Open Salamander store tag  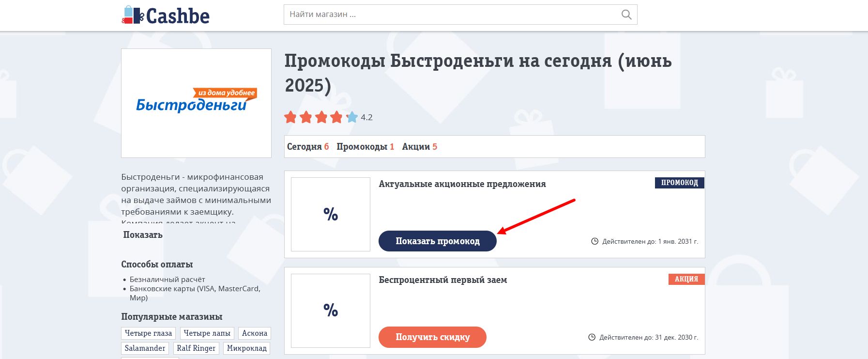click(x=145, y=348)
